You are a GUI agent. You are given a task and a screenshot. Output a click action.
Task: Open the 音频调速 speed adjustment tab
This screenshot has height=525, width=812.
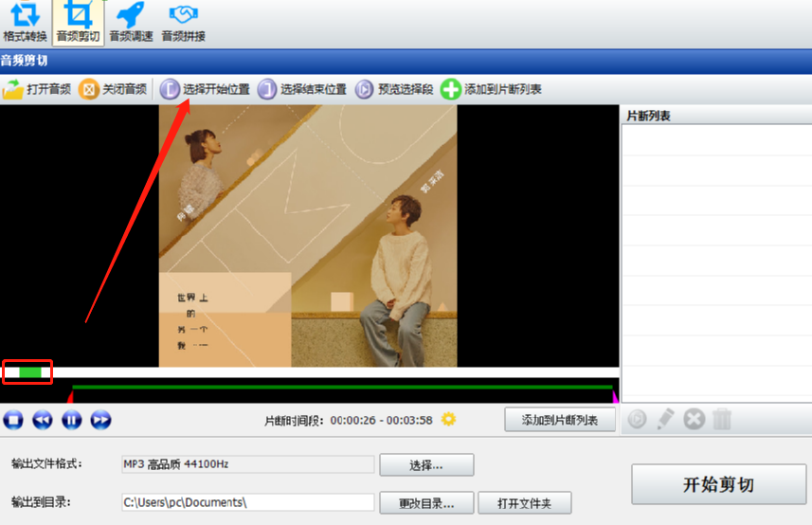pos(131,22)
